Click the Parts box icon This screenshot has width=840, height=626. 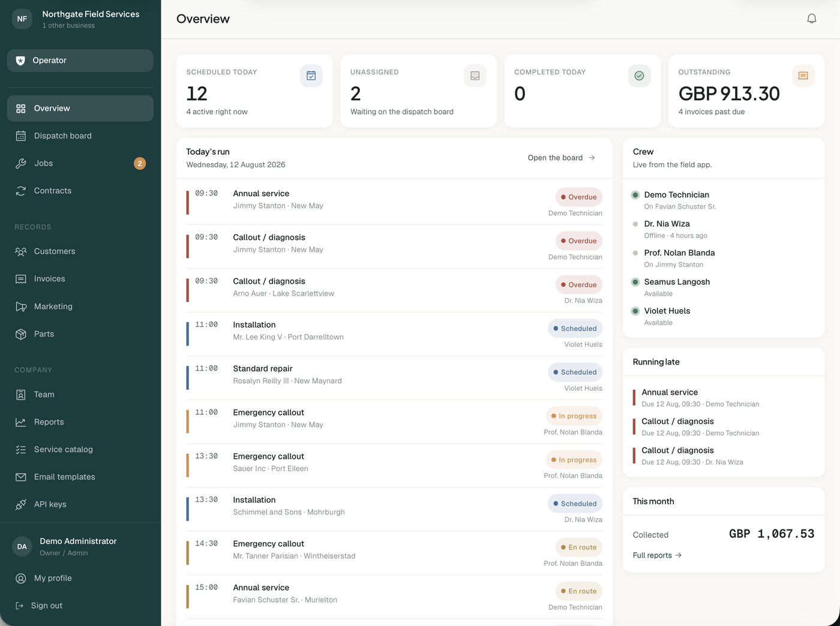pyautogui.click(x=21, y=334)
